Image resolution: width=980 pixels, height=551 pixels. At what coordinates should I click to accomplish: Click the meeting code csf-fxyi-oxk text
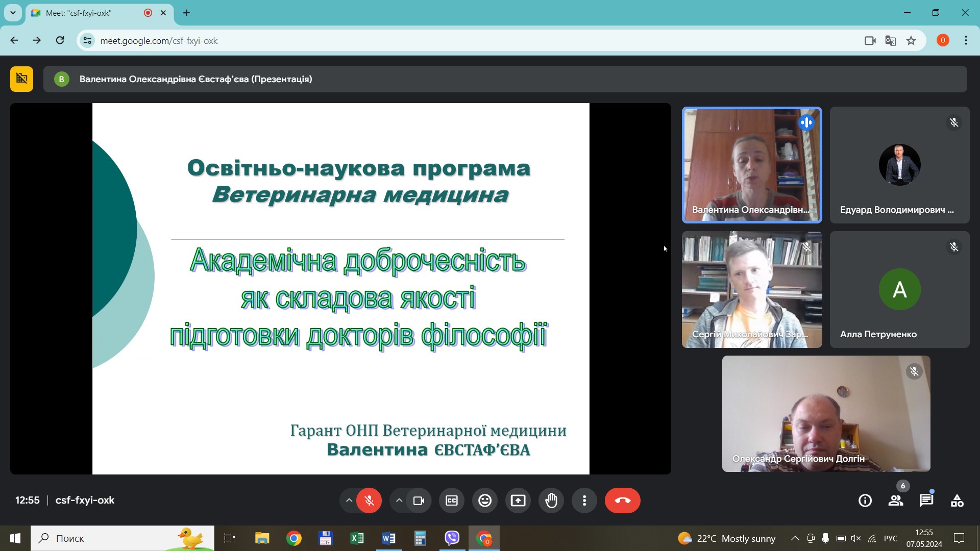pyautogui.click(x=85, y=500)
